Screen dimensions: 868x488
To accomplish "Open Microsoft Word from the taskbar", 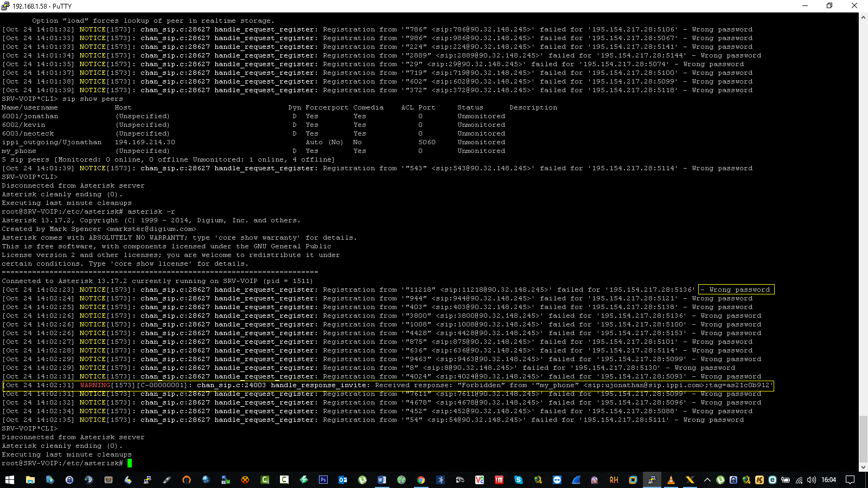I will click(x=382, y=480).
